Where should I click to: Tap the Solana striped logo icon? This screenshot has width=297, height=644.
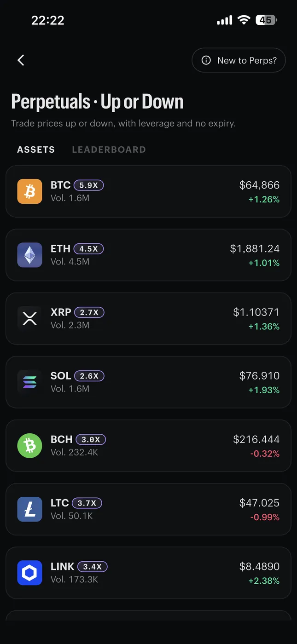click(x=29, y=382)
